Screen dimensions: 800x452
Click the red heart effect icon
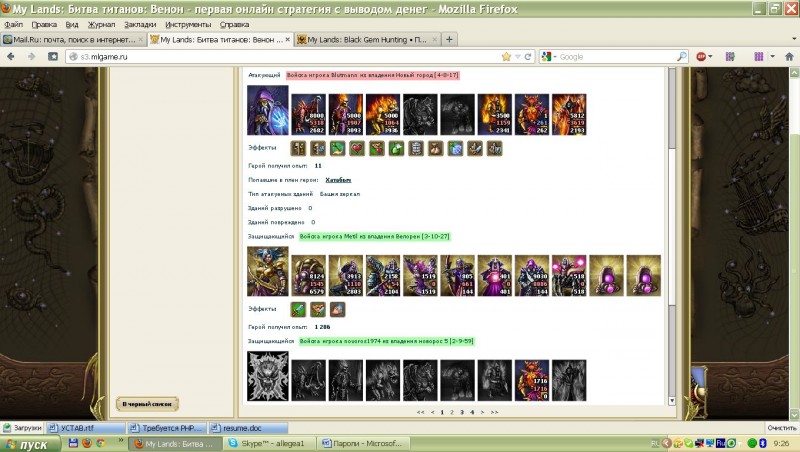tap(357, 148)
